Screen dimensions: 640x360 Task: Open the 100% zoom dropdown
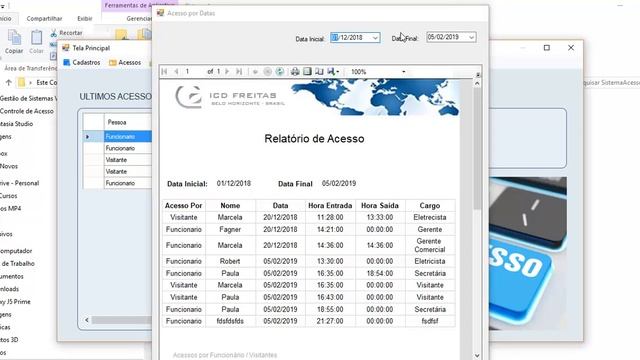click(404, 72)
